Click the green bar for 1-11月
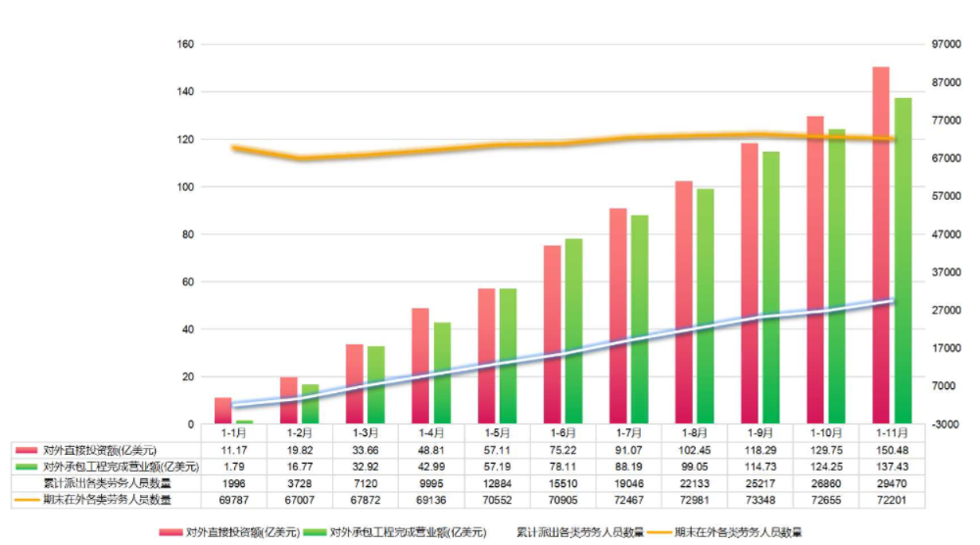980x545 pixels. point(903,261)
